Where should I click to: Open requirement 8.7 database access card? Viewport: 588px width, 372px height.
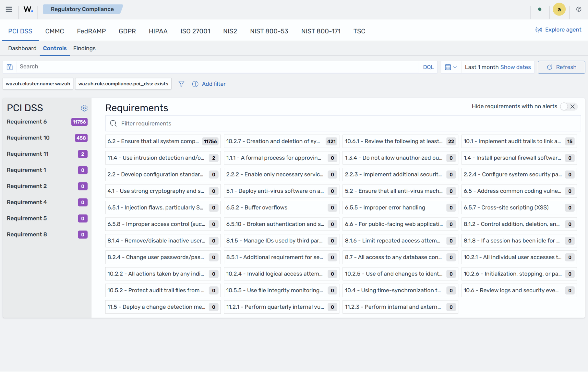point(400,257)
